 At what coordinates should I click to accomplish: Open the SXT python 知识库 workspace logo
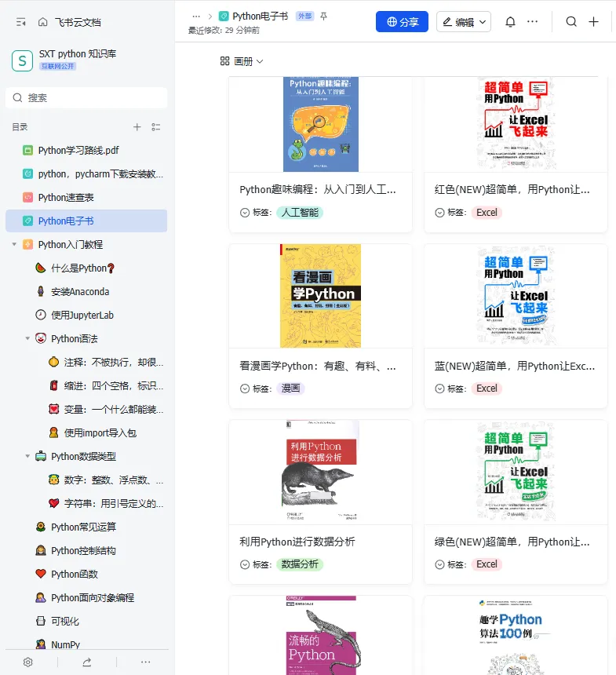tap(22, 60)
